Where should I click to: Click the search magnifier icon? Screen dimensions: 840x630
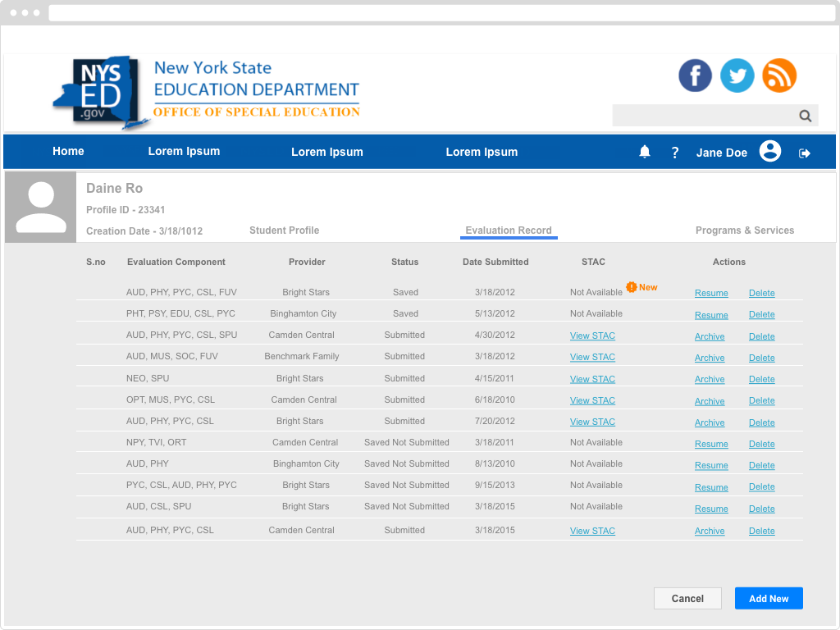pyautogui.click(x=806, y=116)
